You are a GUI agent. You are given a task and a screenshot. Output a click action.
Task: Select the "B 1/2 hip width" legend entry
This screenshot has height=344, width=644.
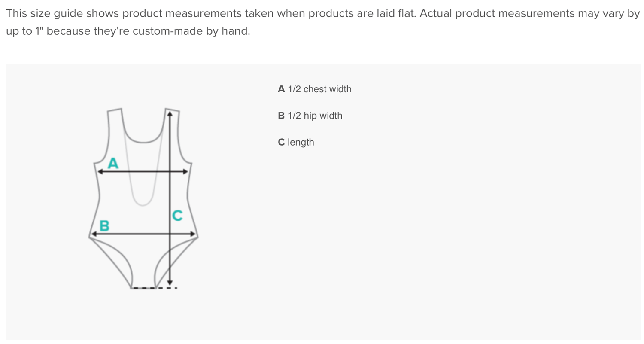(310, 116)
